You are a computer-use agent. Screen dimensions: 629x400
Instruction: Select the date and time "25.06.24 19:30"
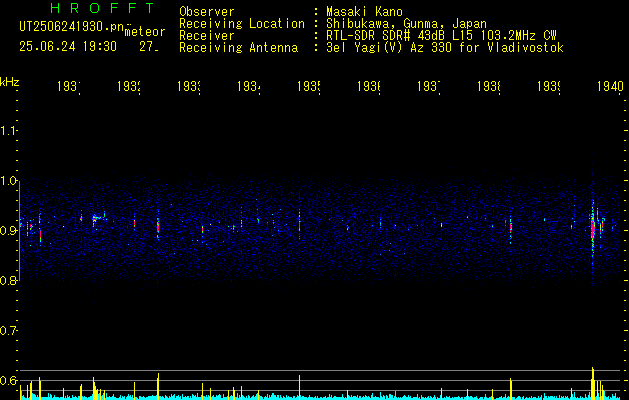[x=68, y=47]
